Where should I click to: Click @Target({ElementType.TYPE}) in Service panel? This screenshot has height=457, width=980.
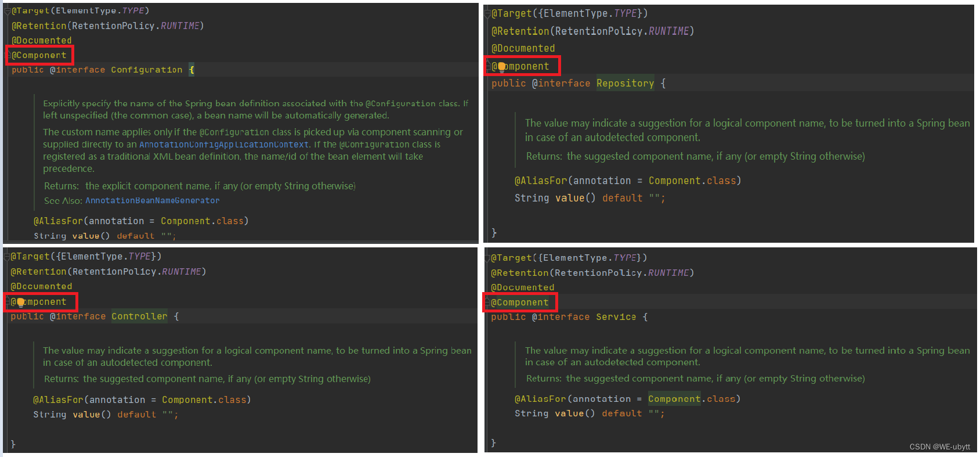569,258
